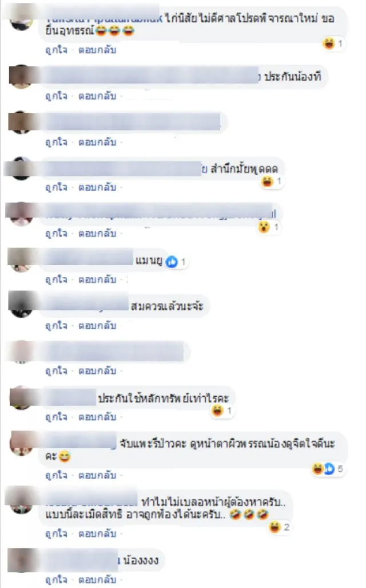Viewport: 366px width, 588px height.
Task: Click the blue like reaction beside 'แมนยู'
Action: coord(172,262)
